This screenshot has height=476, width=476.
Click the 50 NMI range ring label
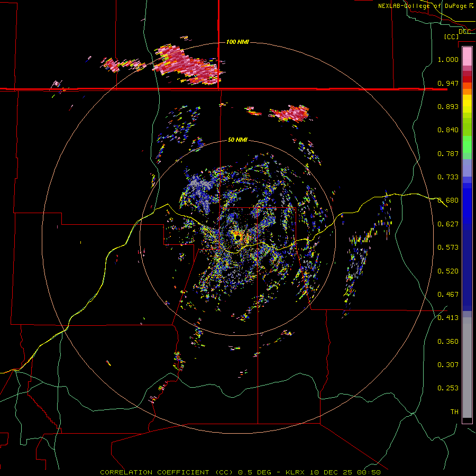click(237, 140)
